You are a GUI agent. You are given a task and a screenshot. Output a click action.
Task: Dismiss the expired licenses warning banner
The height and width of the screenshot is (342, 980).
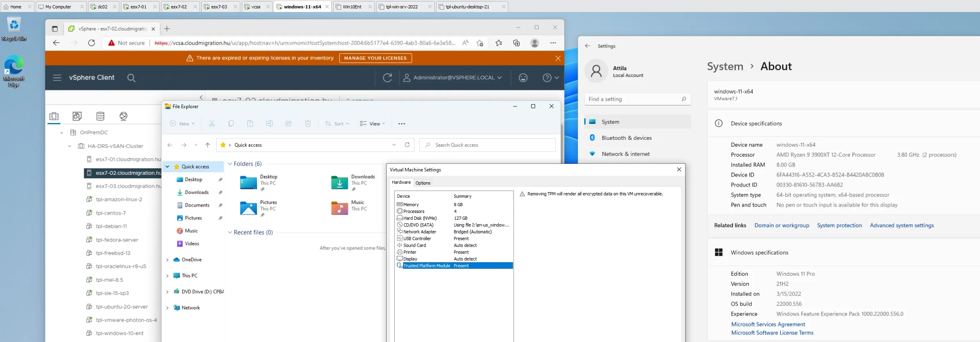pyautogui.click(x=558, y=58)
